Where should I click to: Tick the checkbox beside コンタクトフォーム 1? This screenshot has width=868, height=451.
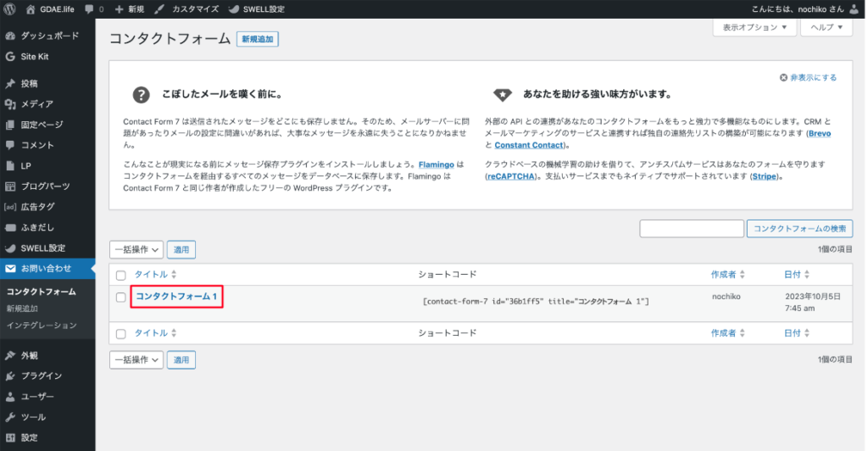point(120,298)
